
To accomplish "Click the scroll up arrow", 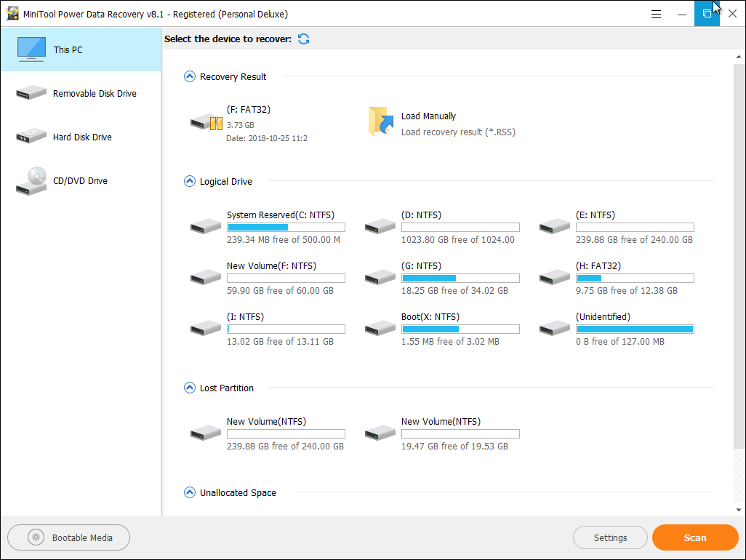I will [739, 57].
